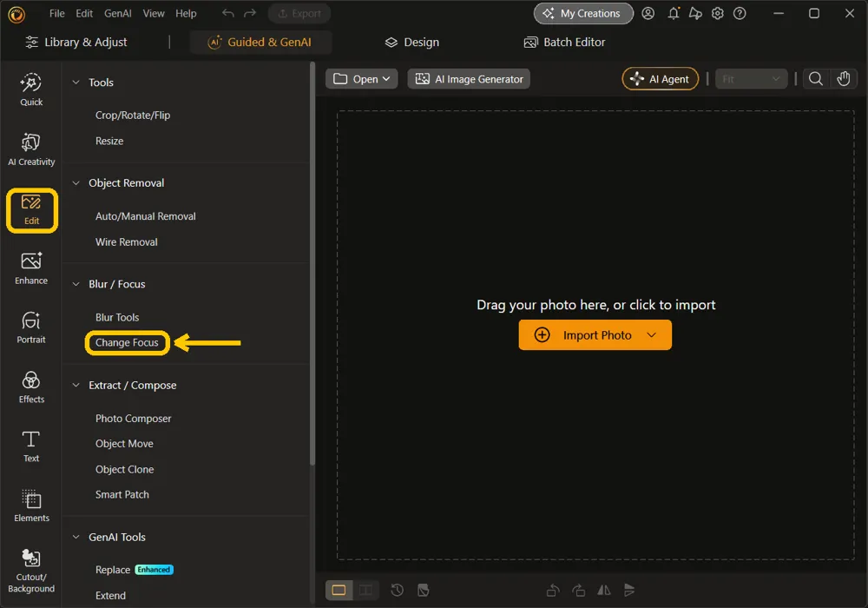Screen dimensions: 868x608
Task: Select the Edit sidebar panel
Action: pyautogui.click(x=31, y=210)
